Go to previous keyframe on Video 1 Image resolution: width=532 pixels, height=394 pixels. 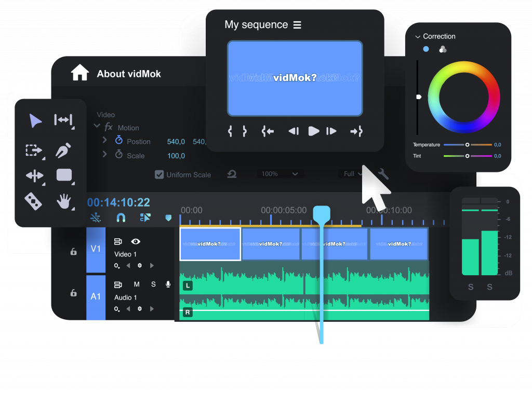[x=128, y=265]
